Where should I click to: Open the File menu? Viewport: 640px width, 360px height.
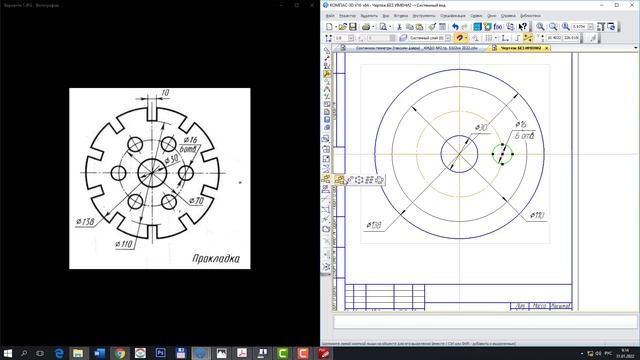(330, 16)
